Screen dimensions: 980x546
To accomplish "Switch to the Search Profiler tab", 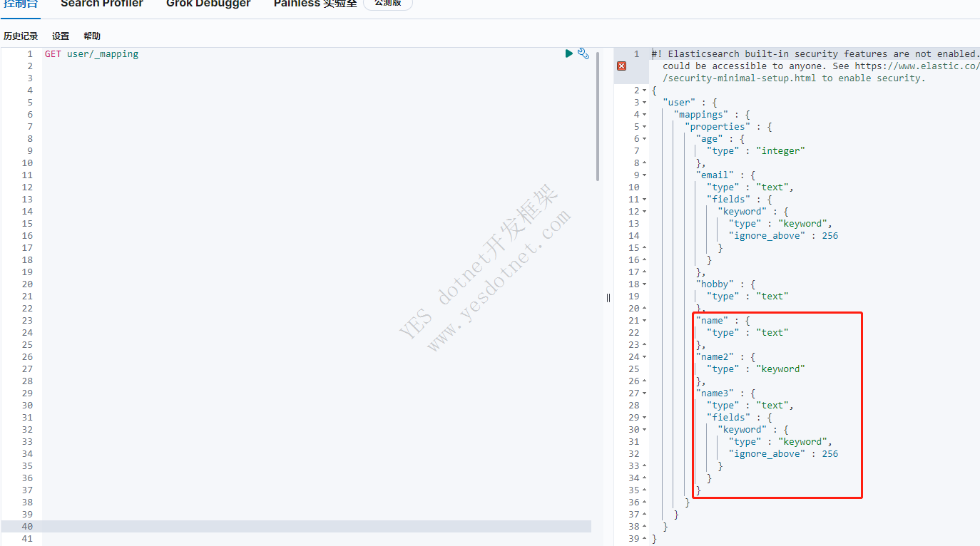I will pyautogui.click(x=102, y=4).
